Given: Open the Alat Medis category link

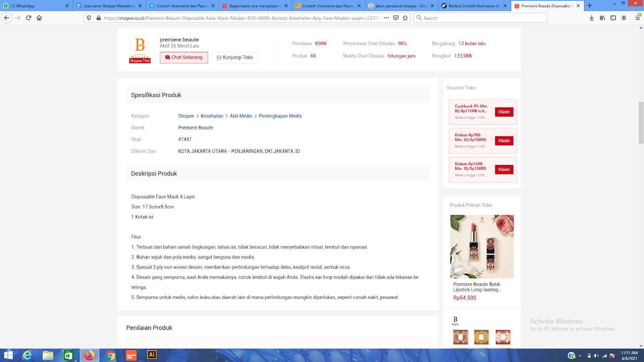Looking at the screenshot, I should click(241, 116).
